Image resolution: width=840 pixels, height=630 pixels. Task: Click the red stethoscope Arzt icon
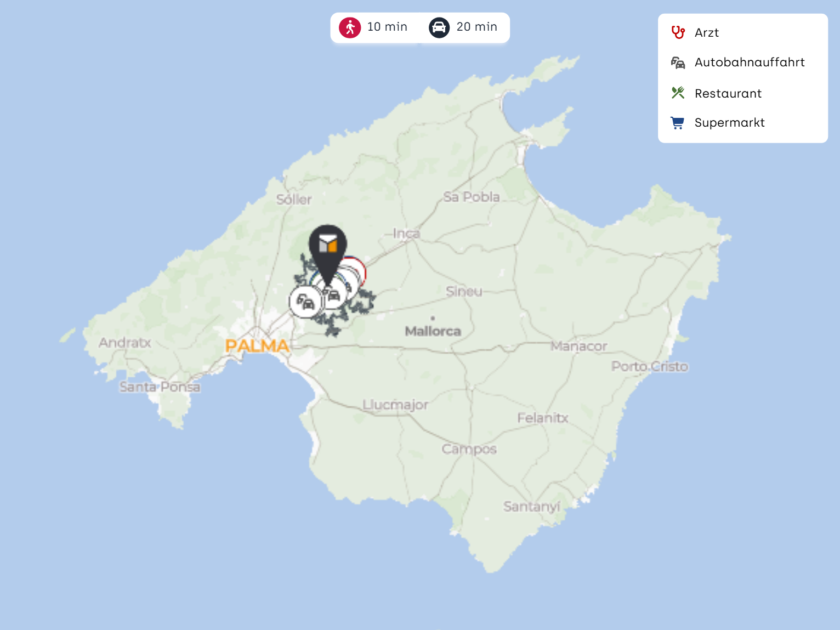click(x=678, y=32)
